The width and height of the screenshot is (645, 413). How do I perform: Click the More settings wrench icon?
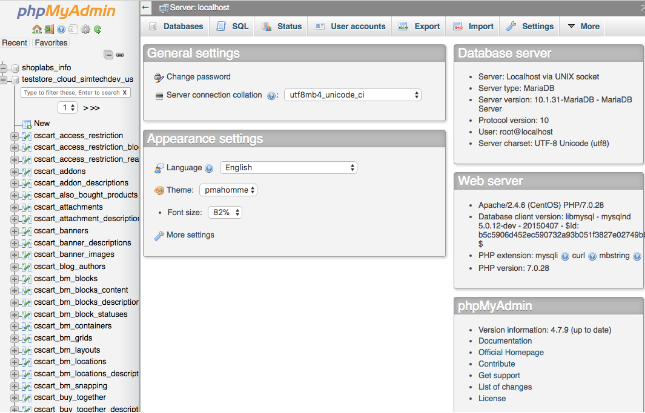159,236
